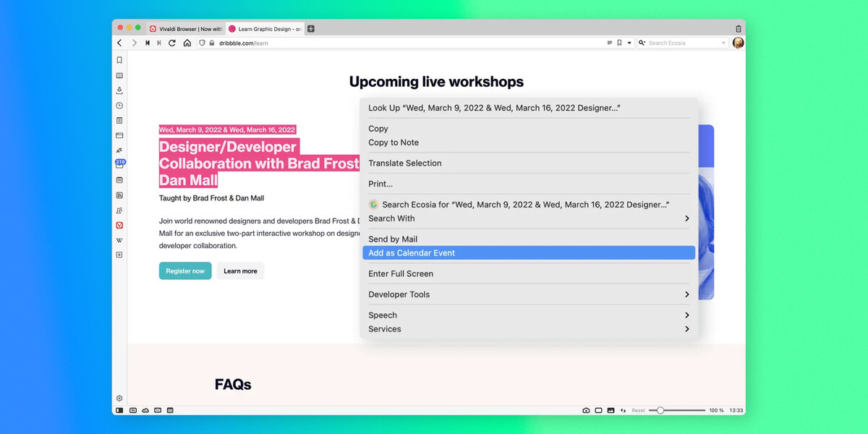
Task: Open the Feeds panel in the sidebar
Action: point(119,195)
